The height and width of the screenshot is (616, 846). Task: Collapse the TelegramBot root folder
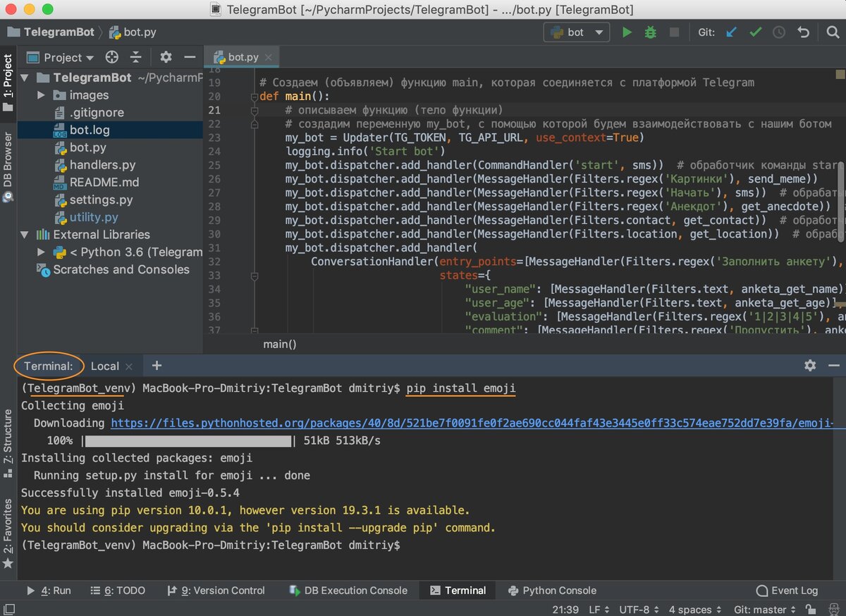coord(25,78)
